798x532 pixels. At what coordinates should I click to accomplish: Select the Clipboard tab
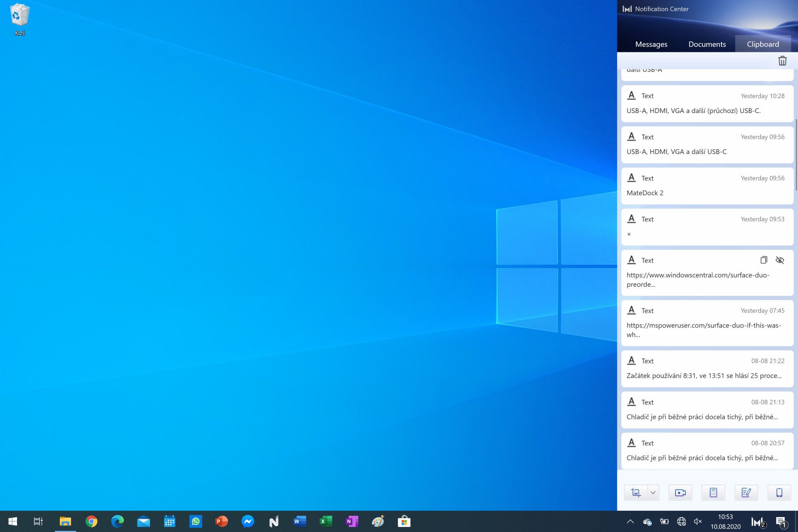point(763,44)
